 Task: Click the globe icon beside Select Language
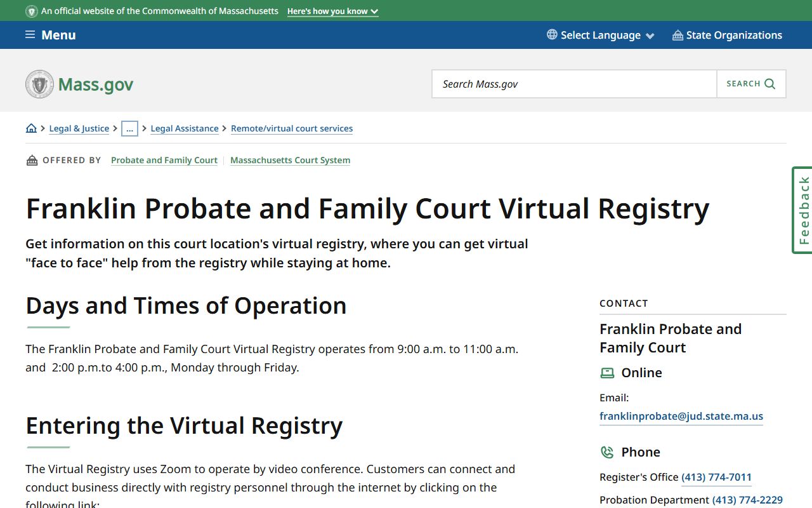(x=552, y=35)
